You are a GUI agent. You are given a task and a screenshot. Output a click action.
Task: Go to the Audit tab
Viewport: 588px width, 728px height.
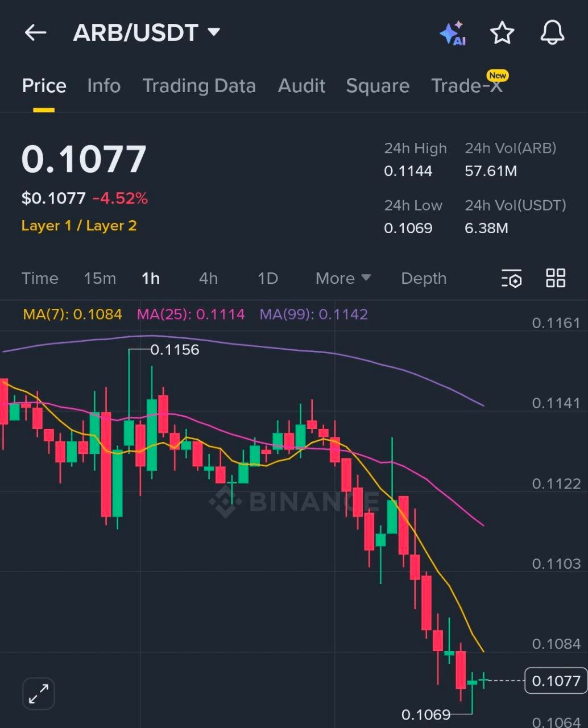301,86
